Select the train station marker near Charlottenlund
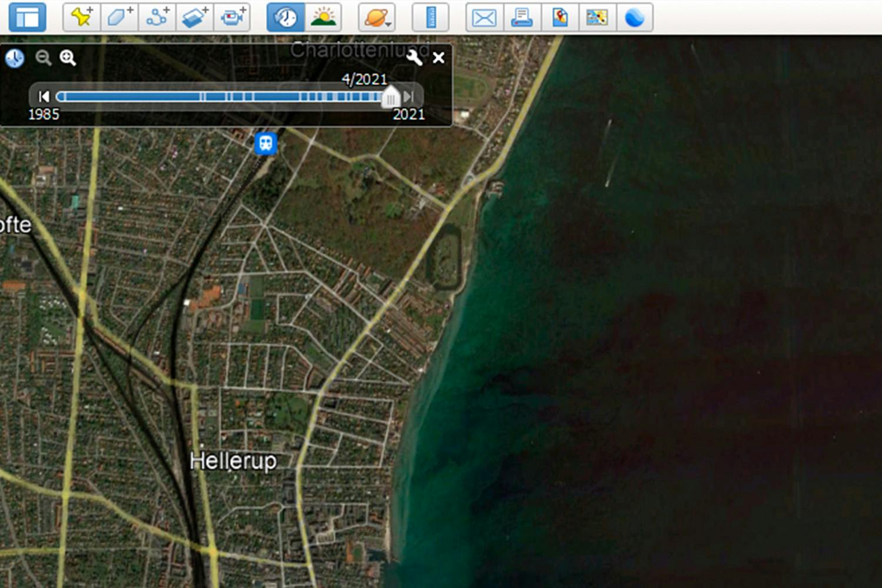Image resolution: width=882 pixels, height=588 pixels. (x=265, y=145)
